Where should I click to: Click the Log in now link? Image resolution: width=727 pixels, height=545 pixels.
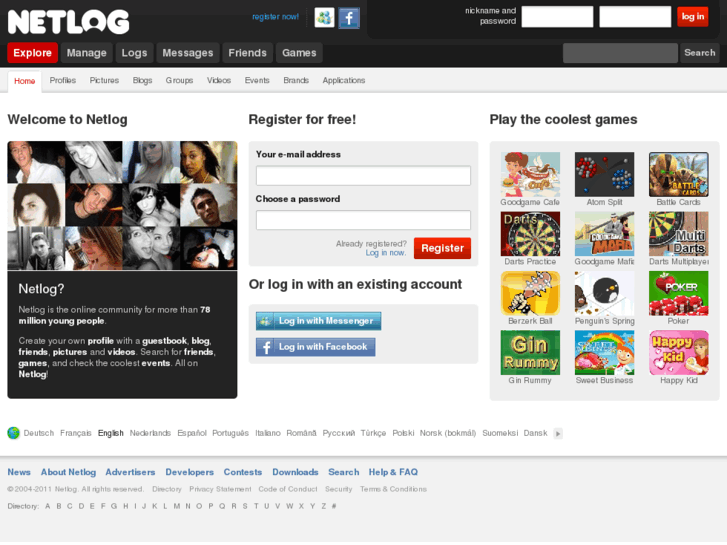[x=386, y=253]
